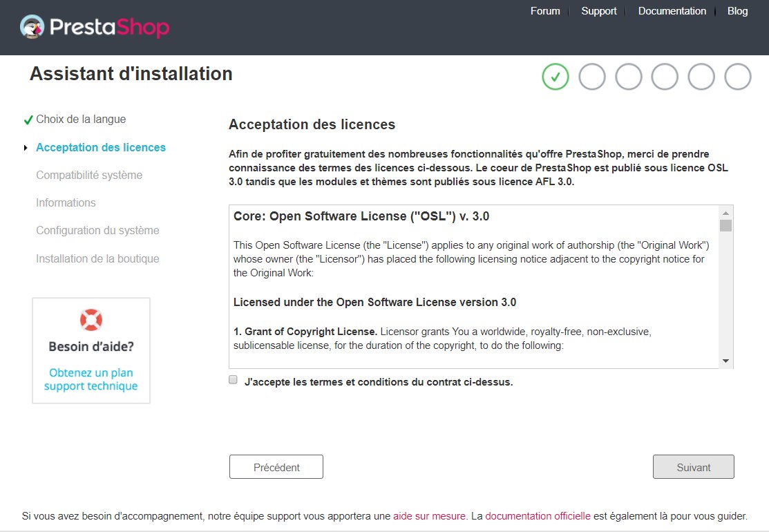
Task: Click the license scrollbar up arrow
Action: 726,213
